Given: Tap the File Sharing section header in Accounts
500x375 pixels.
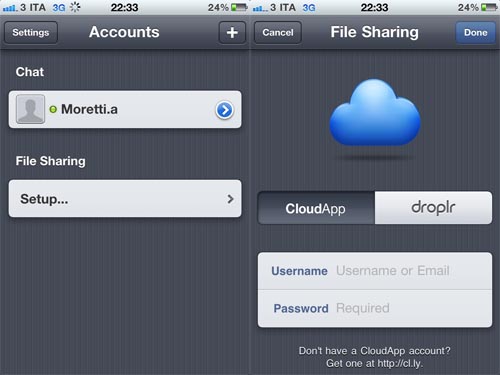Looking at the screenshot, I should [x=51, y=161].
